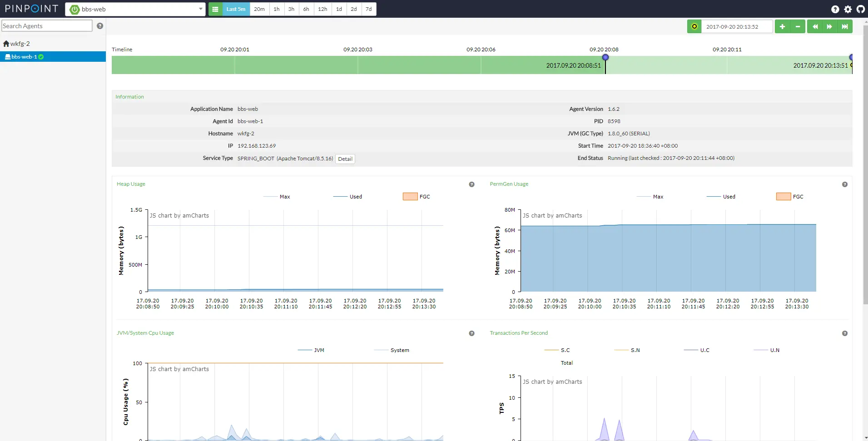Open the help icon in the top bar
Screen dimensions: 868x441
835,9
